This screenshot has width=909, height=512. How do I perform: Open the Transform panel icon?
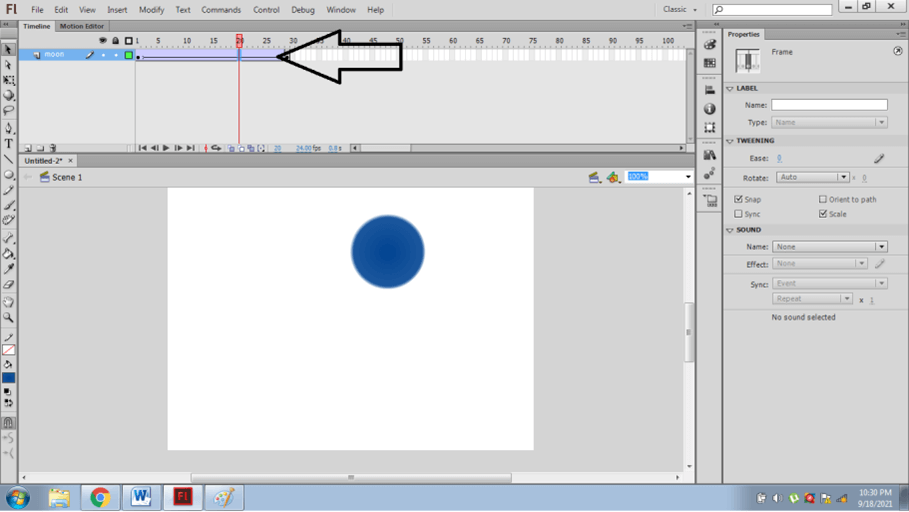click(x=710, y=128)
